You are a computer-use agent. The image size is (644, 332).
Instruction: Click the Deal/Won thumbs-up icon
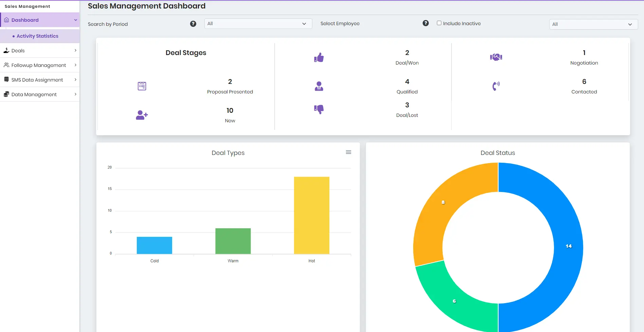coord(319,58)
